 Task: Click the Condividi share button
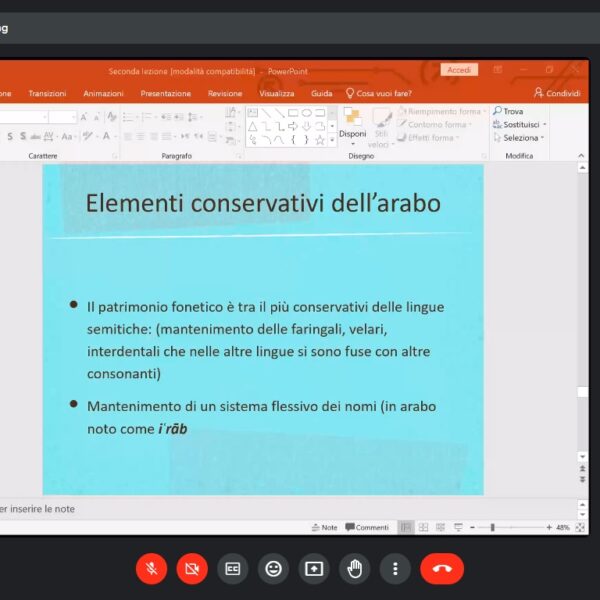tap(557, 93)
